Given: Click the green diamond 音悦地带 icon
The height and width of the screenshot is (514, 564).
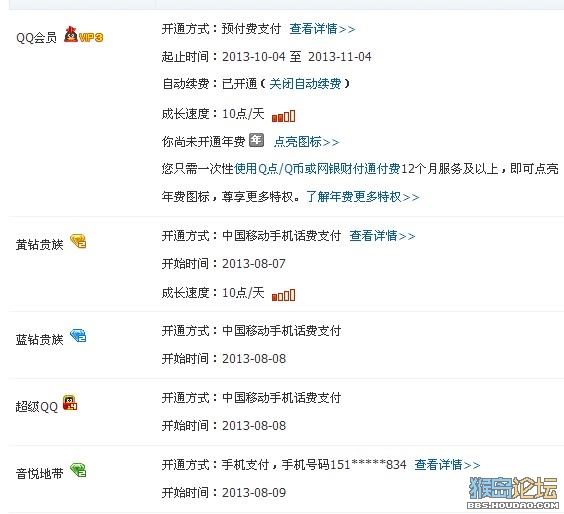Looking at the screenshot, I should [78, 470].
